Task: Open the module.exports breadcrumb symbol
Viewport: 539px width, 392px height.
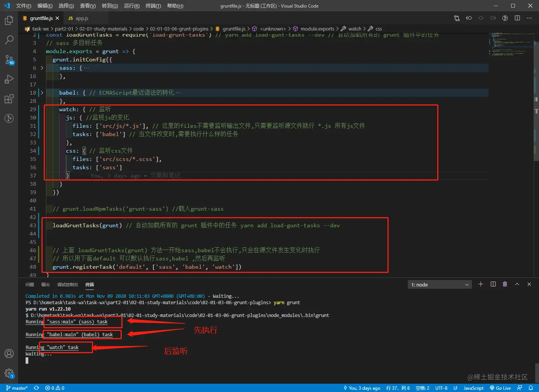Action: (x=317, y=29)
